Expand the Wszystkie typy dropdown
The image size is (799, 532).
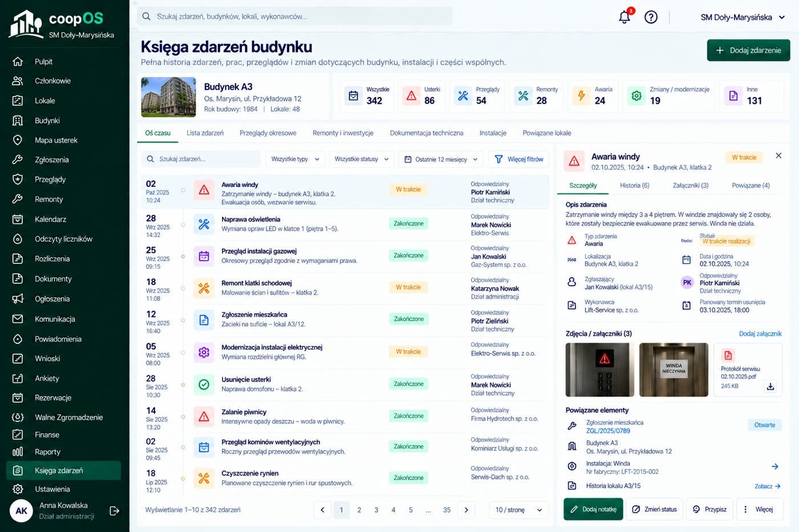(x=296, y=159)
